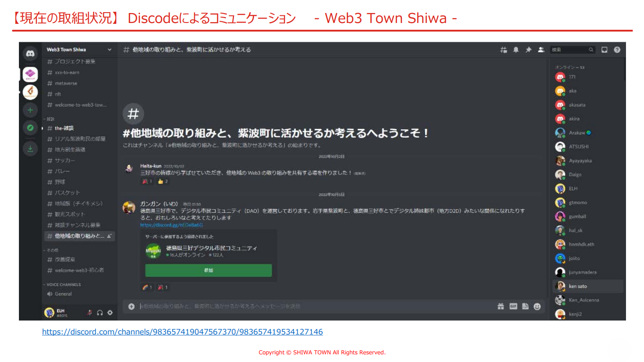Open the 観光スポット channel
The height and width of the screenshot is (362, 644).
point(79,214)
